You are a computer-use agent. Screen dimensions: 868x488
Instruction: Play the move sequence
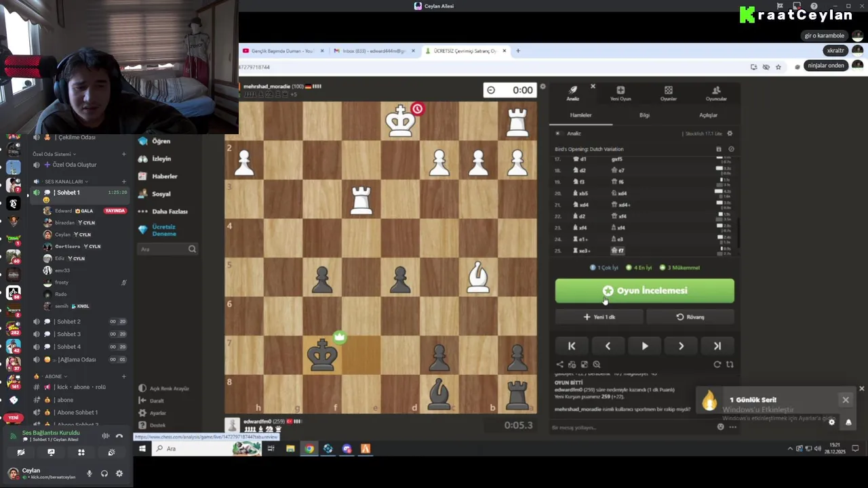coord(644,346)
